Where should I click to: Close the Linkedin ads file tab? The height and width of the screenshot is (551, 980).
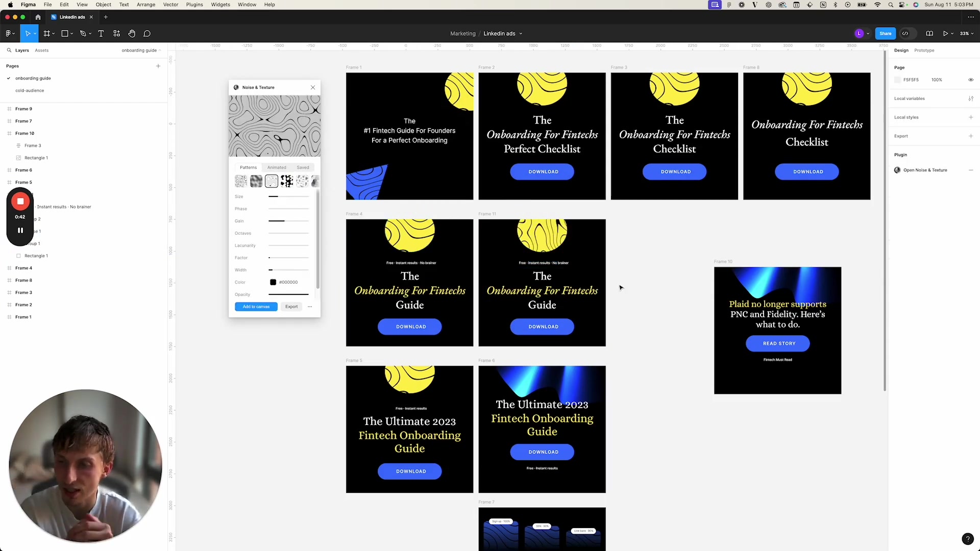(x=91, y=17)
